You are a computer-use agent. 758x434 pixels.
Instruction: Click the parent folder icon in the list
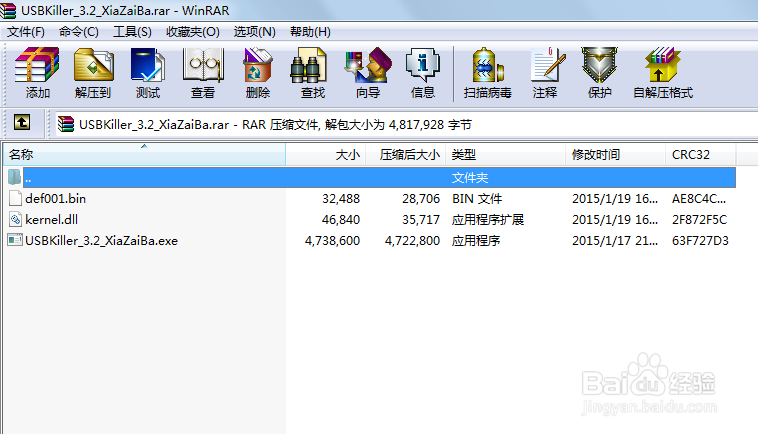pos(15,177)
